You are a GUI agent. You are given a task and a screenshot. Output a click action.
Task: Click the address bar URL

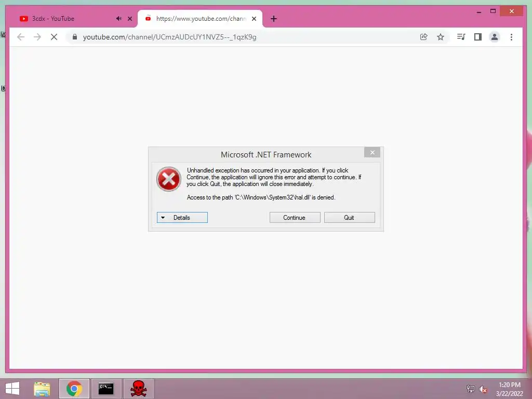[170, 37]
